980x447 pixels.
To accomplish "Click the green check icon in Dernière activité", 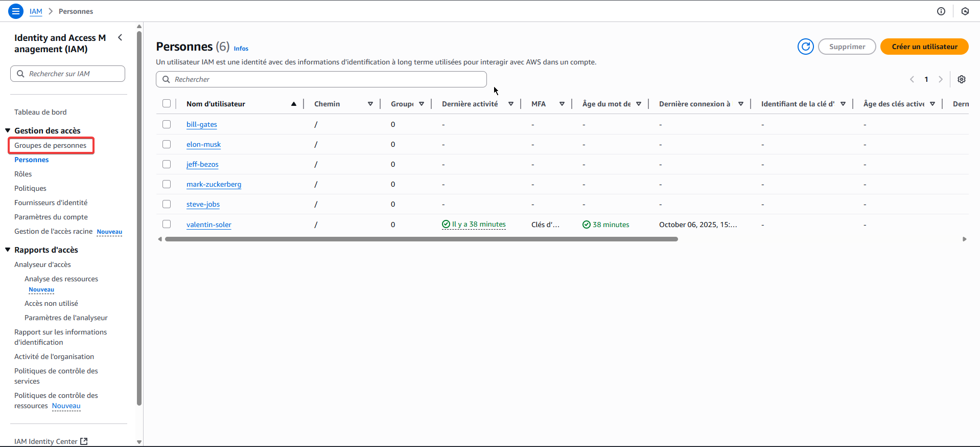I will (x=446, y=224).
